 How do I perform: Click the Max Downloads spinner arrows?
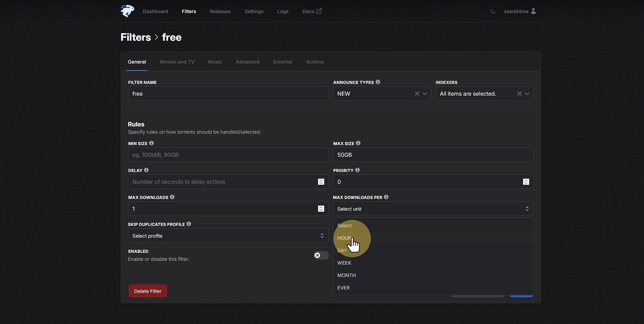(321, 209)
